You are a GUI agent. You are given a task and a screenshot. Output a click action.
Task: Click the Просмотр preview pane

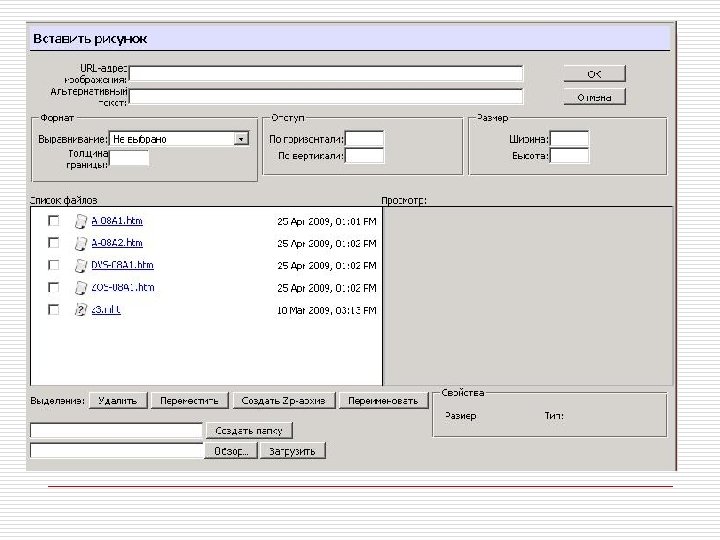[528, 296]
